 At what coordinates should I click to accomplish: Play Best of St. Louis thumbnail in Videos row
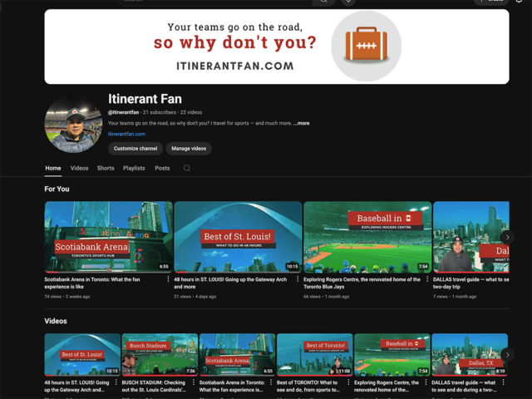pos(82,355)
